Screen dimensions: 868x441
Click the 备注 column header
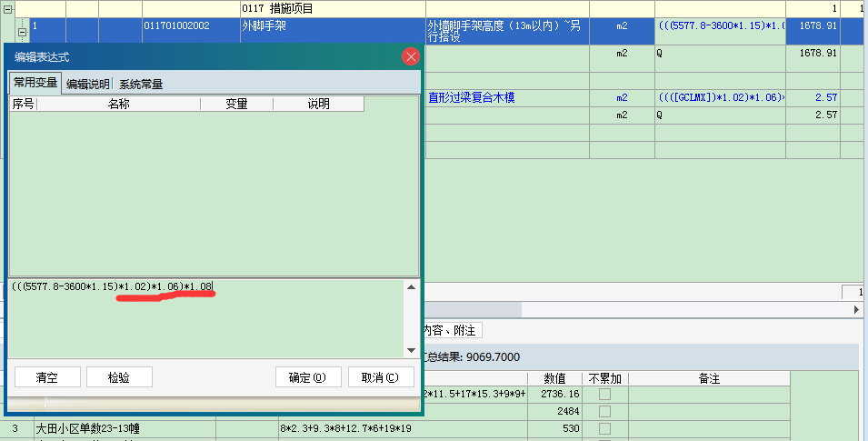coord(709,378)
